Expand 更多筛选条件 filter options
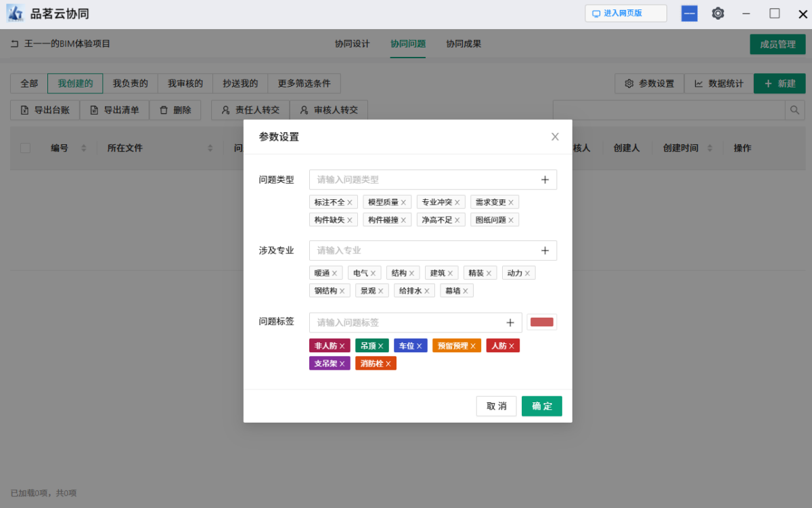812x508 pixels. click(304, 83)
